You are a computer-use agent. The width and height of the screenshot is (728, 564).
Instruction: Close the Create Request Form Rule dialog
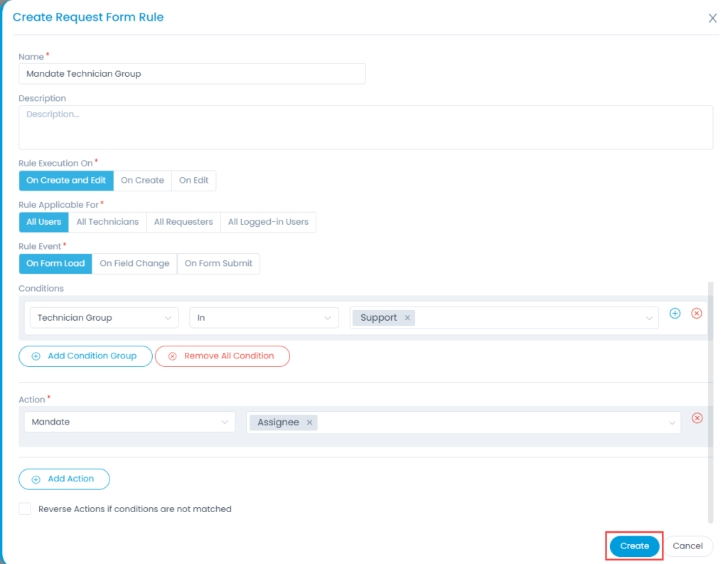coord(712,18)
